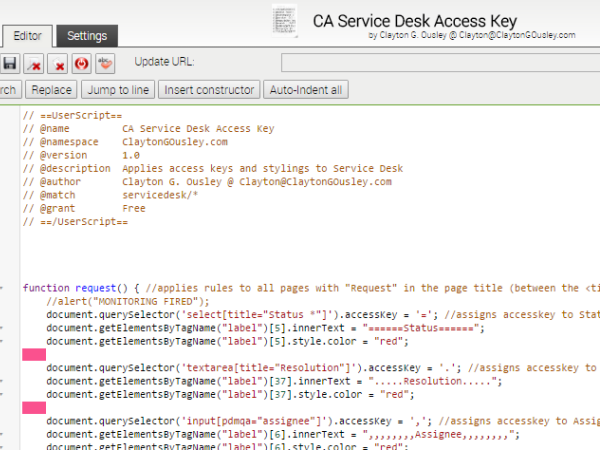Image resolution: width=600 pixels, height=450 pixels.
Task: Click the Jump to line button
Action: (118, 90)
